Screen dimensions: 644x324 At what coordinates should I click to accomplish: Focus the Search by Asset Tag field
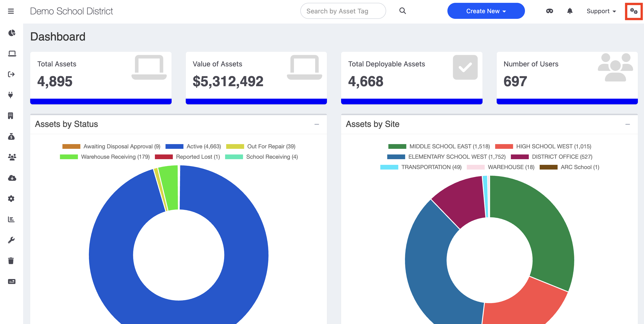[343, 11]
